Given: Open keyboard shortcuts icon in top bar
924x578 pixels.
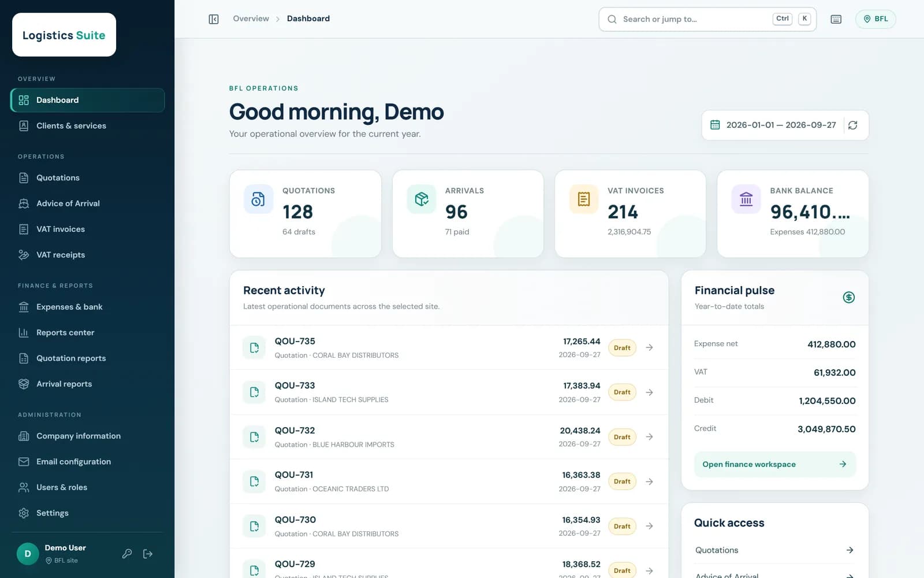Looking at the screenshot, I should click(x=836, y=19).
